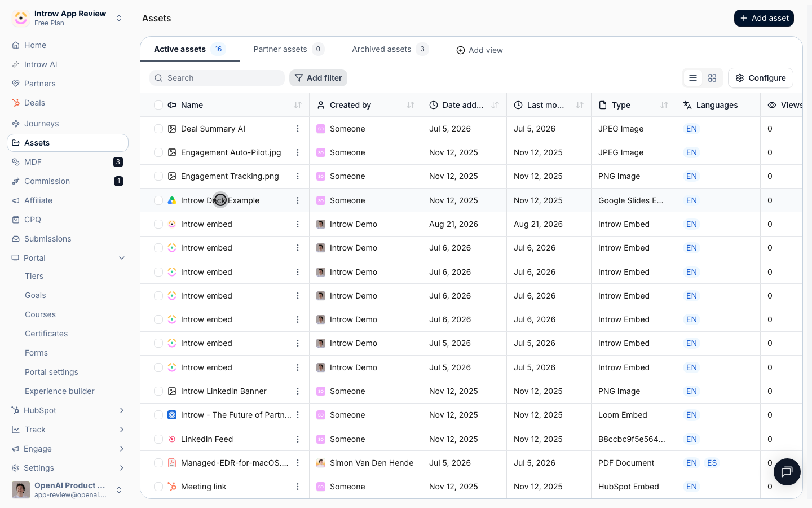Open the Managed-EDR-for-macOS asset
Image resolution: width=812 pixels, height=508 pixels.
235,463
